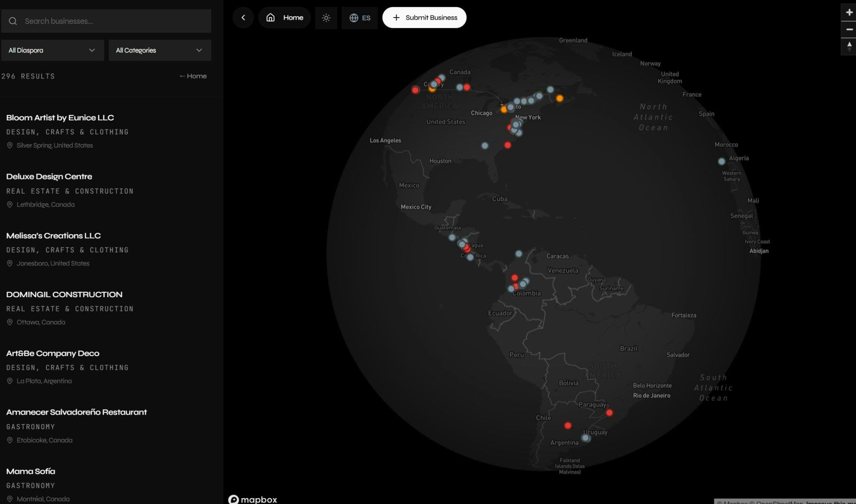The height and width of the screenshot is (504, 856).
Task: Click the Home link above the results list
Action: (193, 76)
